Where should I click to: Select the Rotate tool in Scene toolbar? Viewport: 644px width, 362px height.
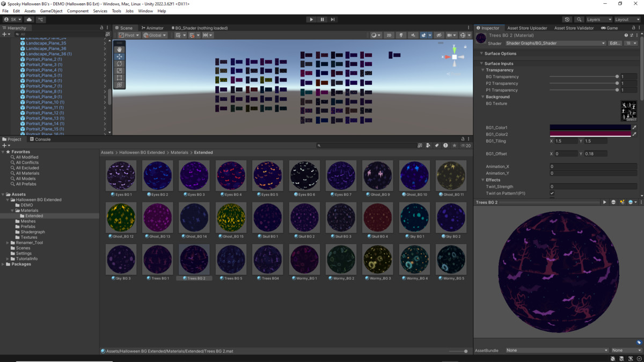[x=120, y=64]
